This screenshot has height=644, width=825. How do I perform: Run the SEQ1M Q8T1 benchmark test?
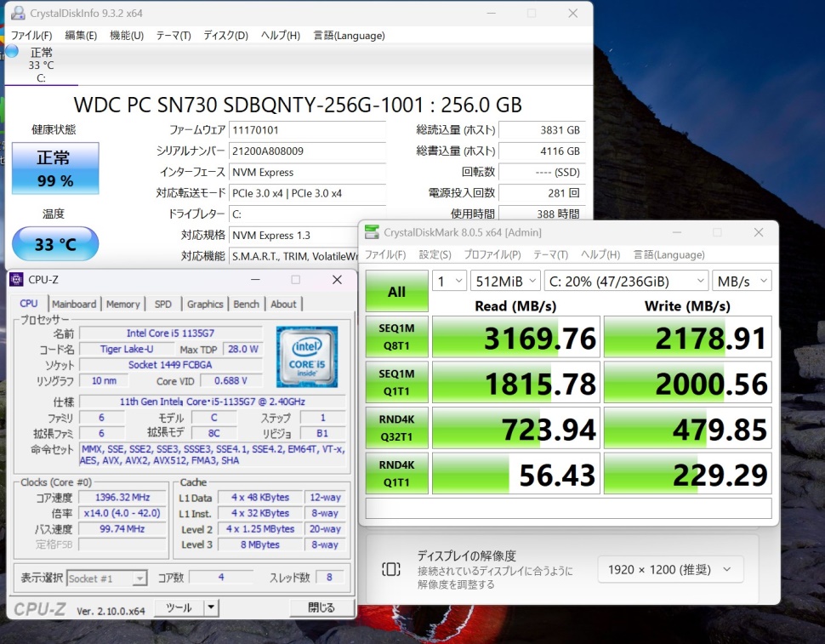[396, 337]
